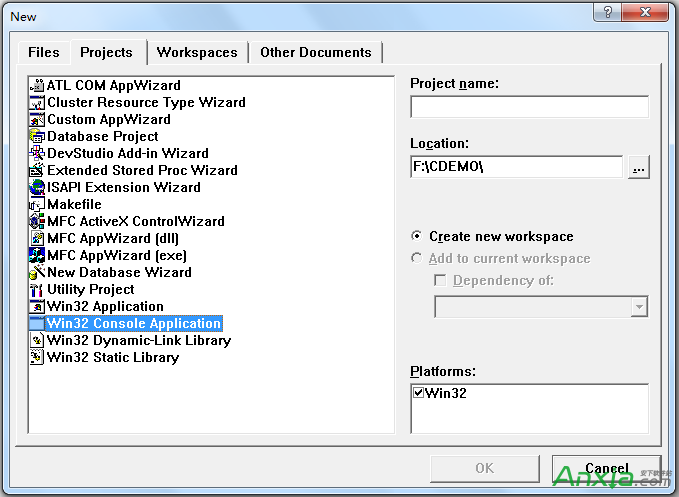Choose 'DevStudio Add-in Wizard' list entry
679x497 pixels.
tap(128, 153)
